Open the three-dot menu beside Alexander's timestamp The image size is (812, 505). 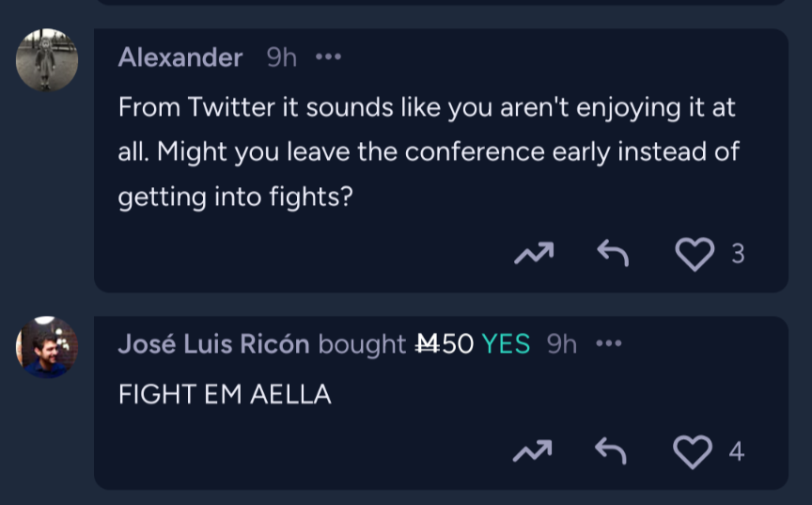pyautogui.click(x=328, y=57)
